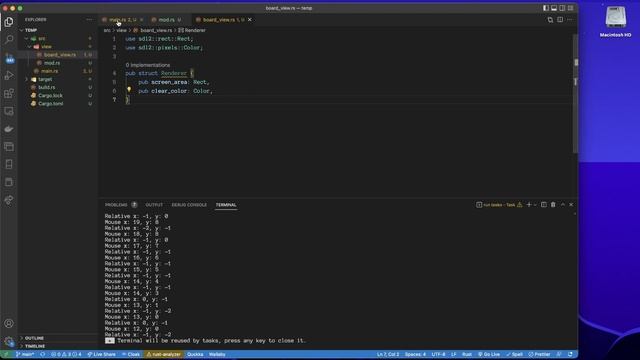
Task: Open the Accounts menu in activity bar
Action: point(9,323)
